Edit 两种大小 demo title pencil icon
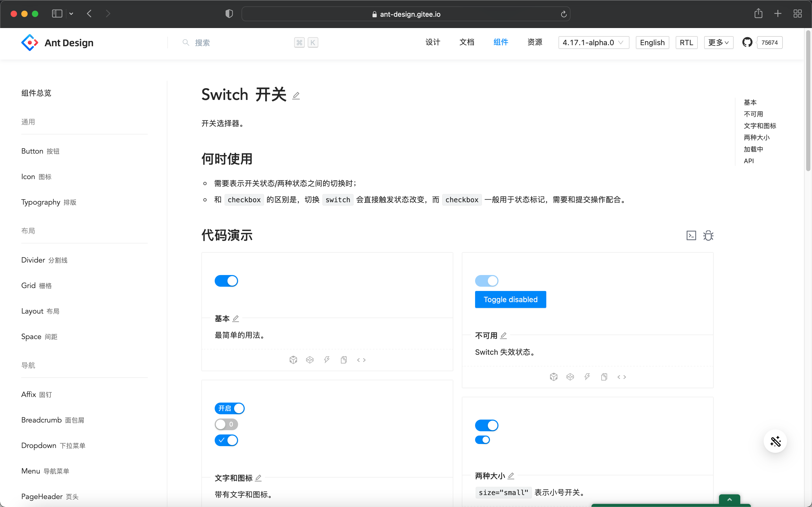Screen dimensions: 812x507 (511, 476)
